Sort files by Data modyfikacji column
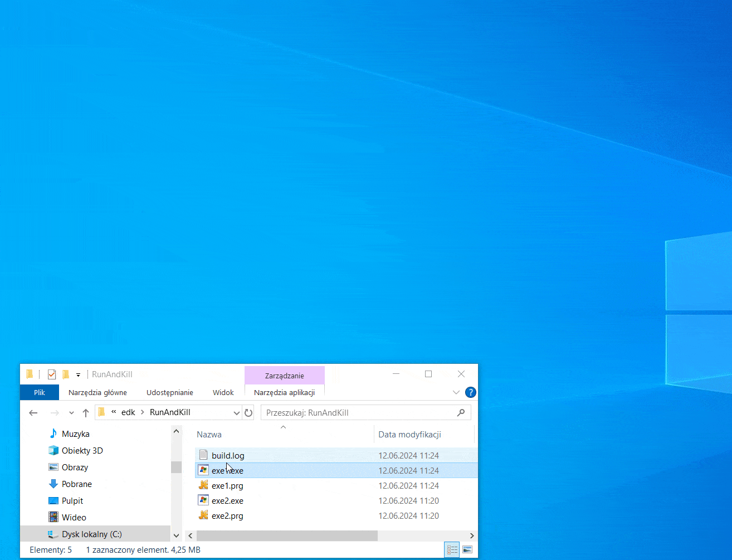Screen dimensions: 732x560 point(409,435)
